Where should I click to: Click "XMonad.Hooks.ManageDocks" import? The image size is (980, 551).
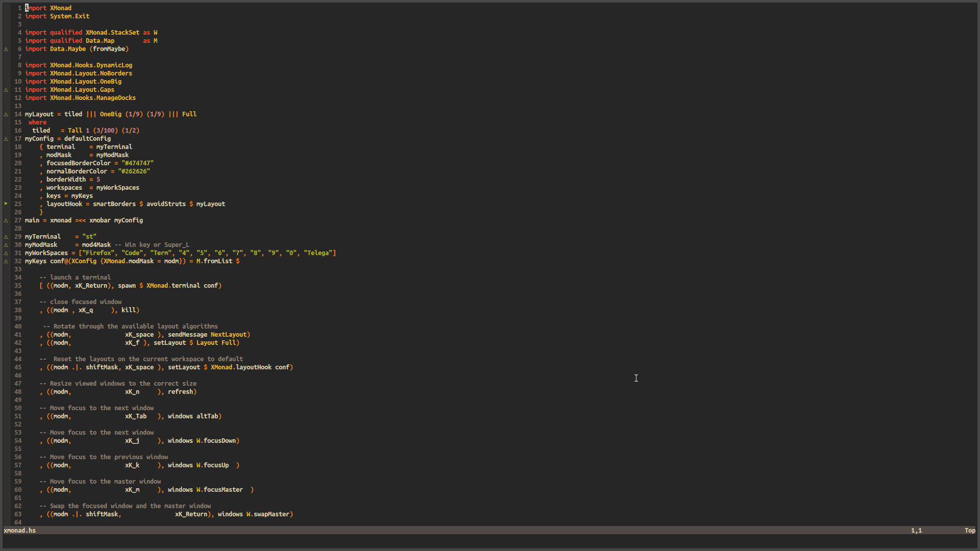pos(93,98)
